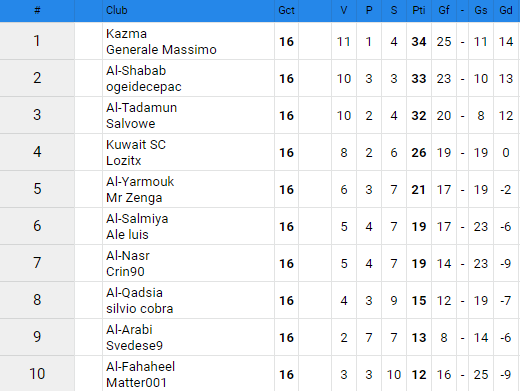This screenshot has height=391, width=520.
Task: Click the Gct column header
Action: tap(286, 10)
